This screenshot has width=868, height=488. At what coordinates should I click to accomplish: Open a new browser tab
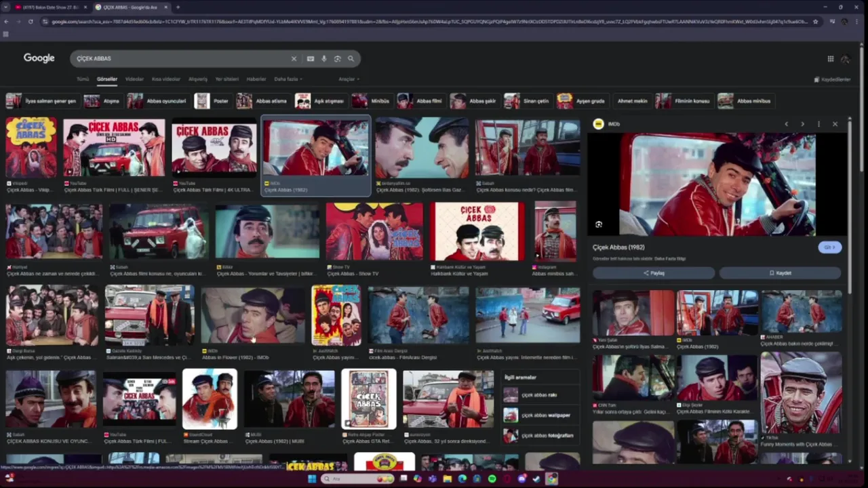click(178, 7)
